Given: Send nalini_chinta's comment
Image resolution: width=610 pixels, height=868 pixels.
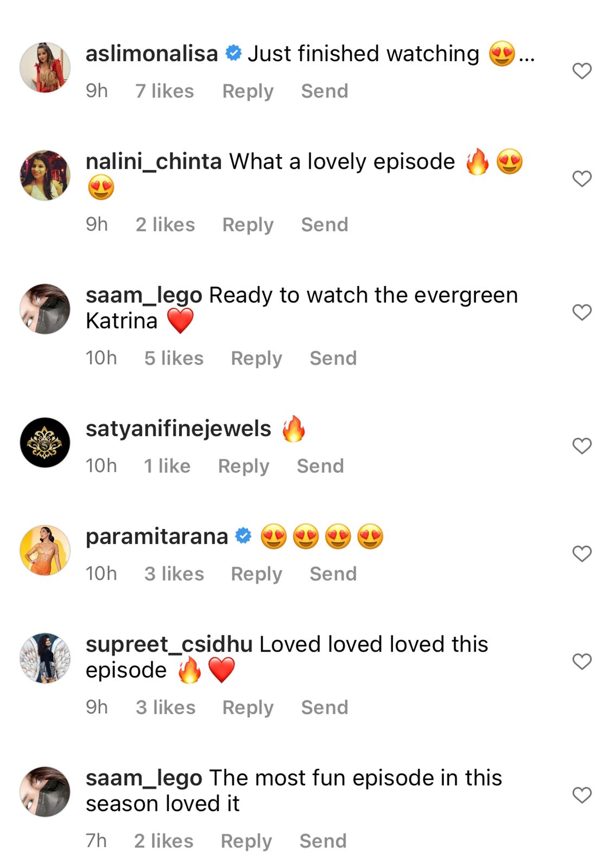Looking at the screenshot, I should (325, 225).
